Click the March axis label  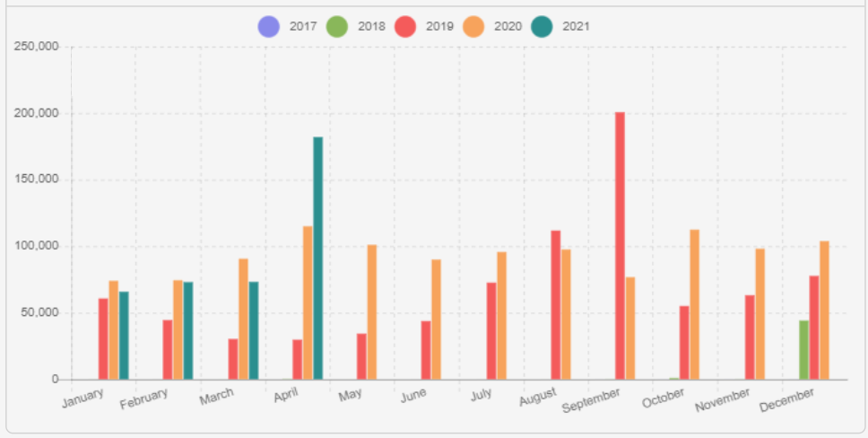pos(217,396)
